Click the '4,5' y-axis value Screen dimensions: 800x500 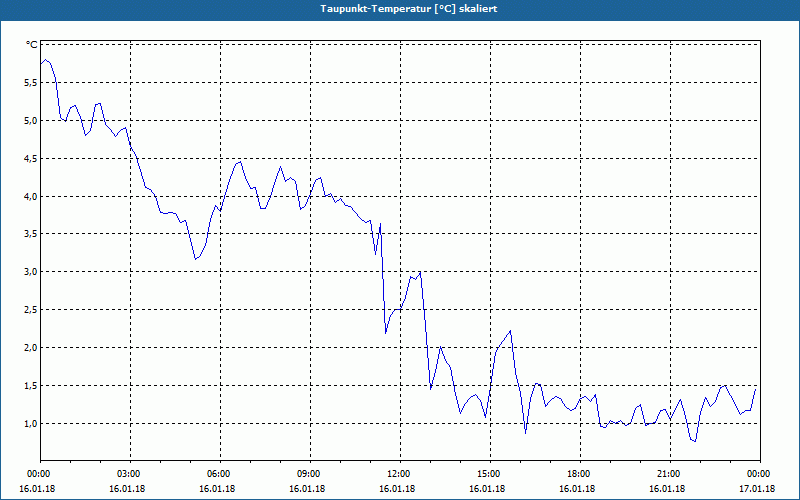[31, 159]
